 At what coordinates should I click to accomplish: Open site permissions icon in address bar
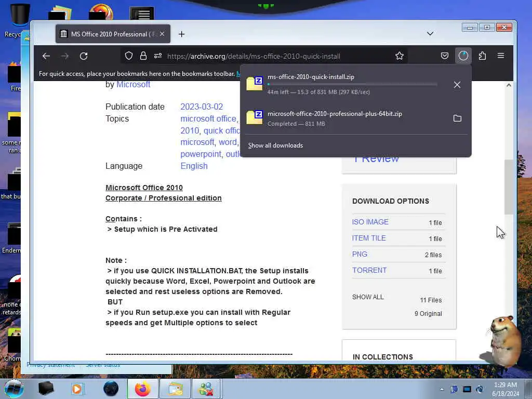click(x=158, y=56)
